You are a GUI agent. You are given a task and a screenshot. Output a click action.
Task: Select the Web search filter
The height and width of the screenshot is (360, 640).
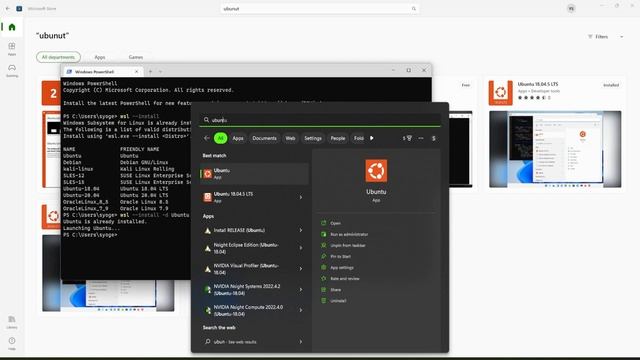pos(290,138)
